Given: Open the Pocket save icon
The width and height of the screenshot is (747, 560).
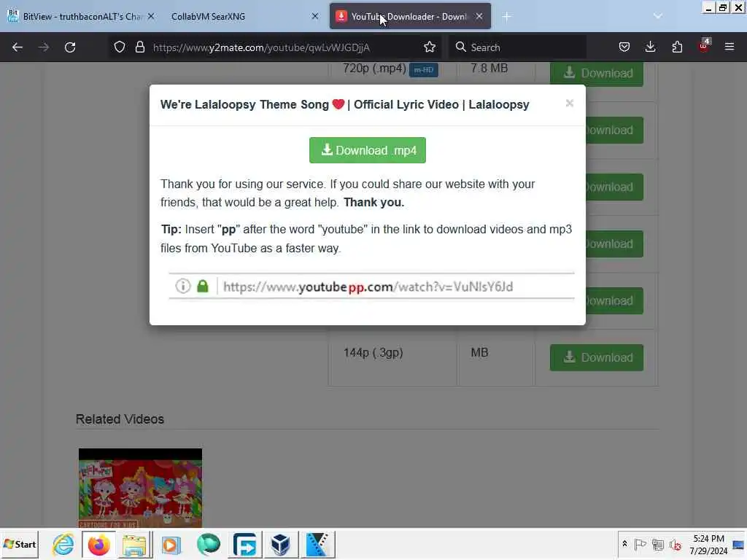Looking at the screenshot, I should [x=624, y=47].
